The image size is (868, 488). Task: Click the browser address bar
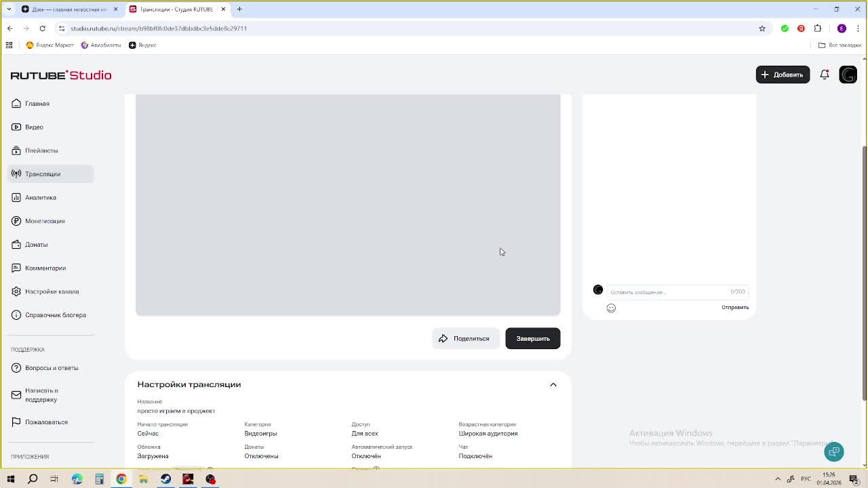407,28
